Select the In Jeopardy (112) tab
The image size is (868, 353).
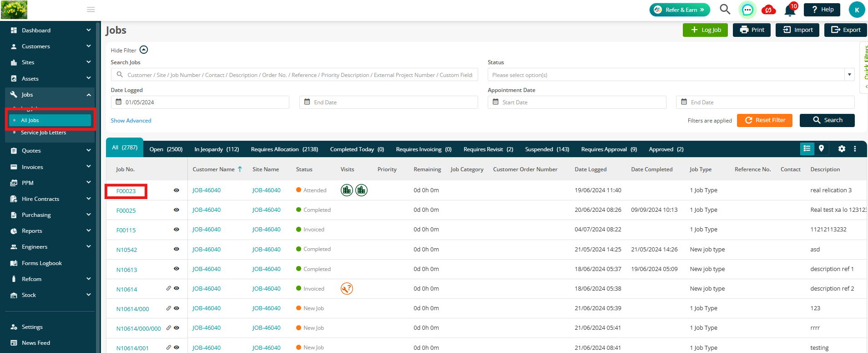point(217,149)
